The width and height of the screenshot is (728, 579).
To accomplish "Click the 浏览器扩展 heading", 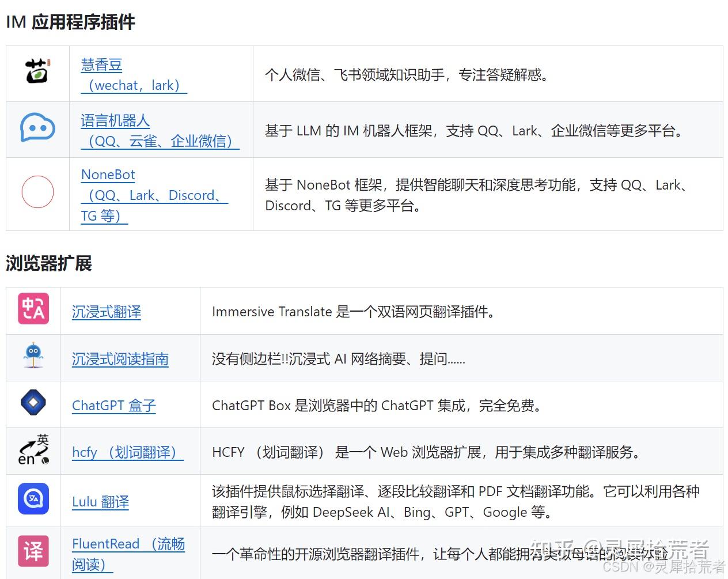I will pos(49,263).
